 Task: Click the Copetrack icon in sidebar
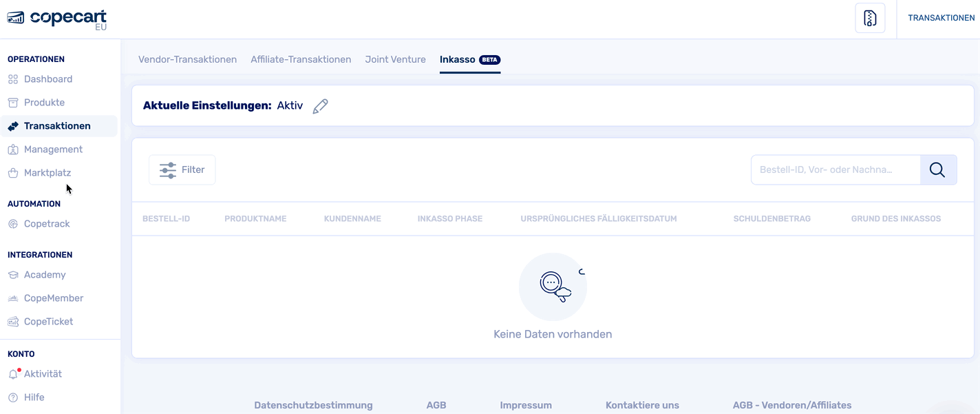pyautogui.click(x=13, y=224)
